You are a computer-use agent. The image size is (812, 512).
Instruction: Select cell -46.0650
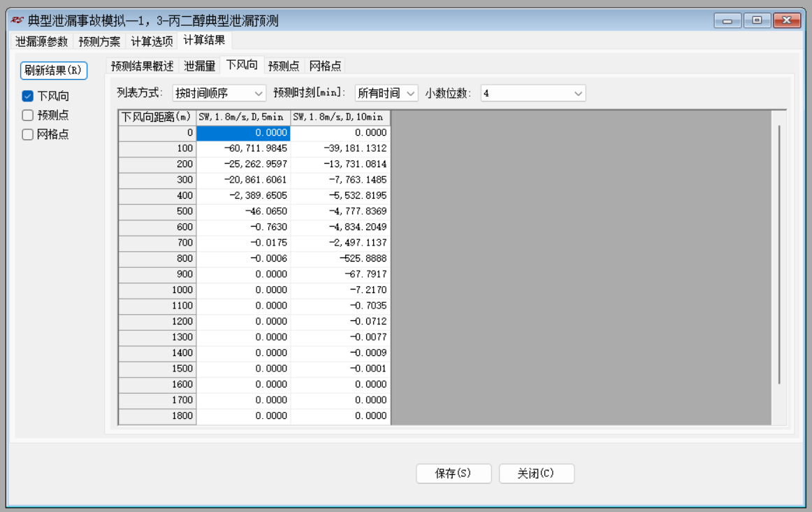pos(243,211)
